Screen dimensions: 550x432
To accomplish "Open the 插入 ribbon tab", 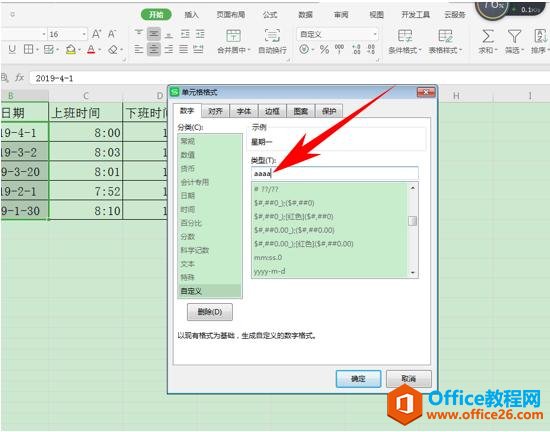I will (x=192, y=15).
